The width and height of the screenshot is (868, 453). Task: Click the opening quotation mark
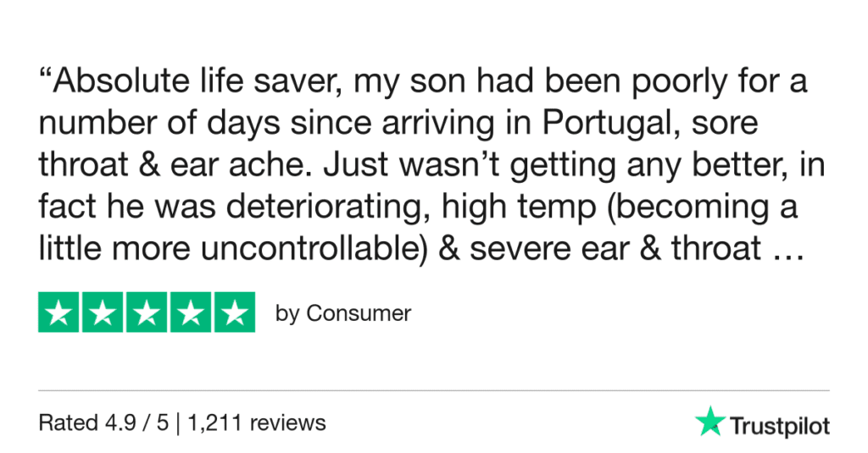click(x=45, y=80)
